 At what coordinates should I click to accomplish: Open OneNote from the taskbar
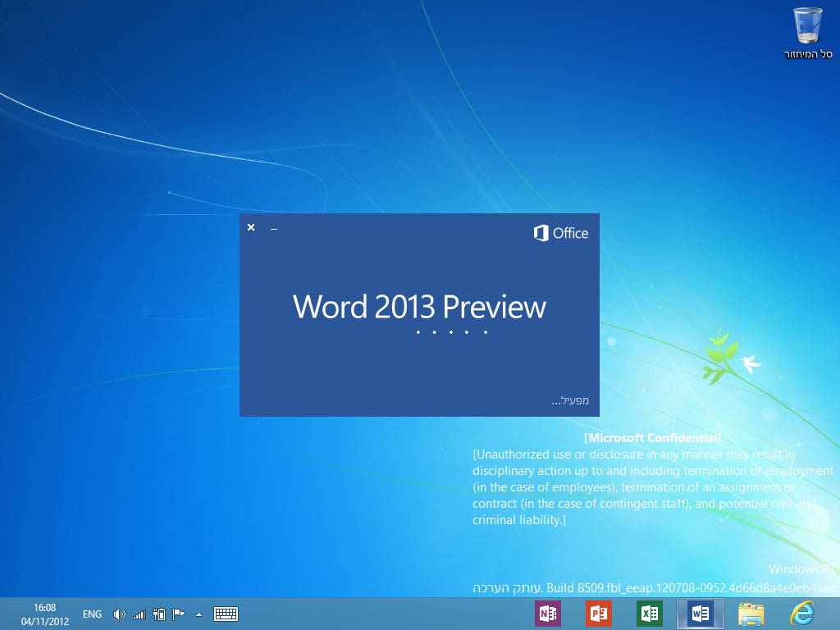(547, 614)
